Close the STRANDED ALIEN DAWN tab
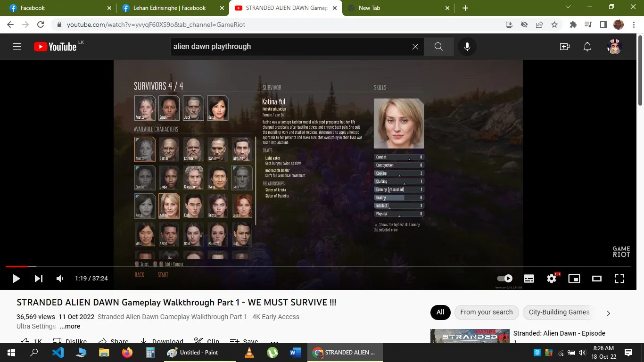 point(335,8)
